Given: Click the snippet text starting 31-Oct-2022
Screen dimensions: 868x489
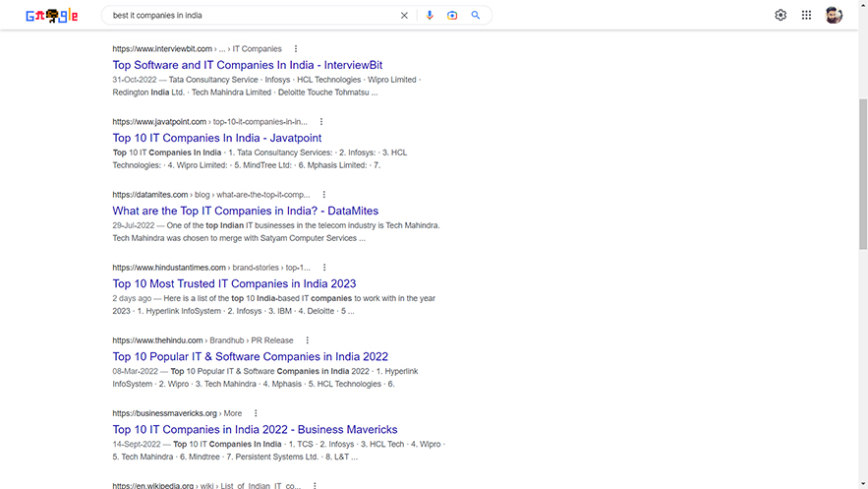Looking at the screenshot, I should [x=266, y=86].
